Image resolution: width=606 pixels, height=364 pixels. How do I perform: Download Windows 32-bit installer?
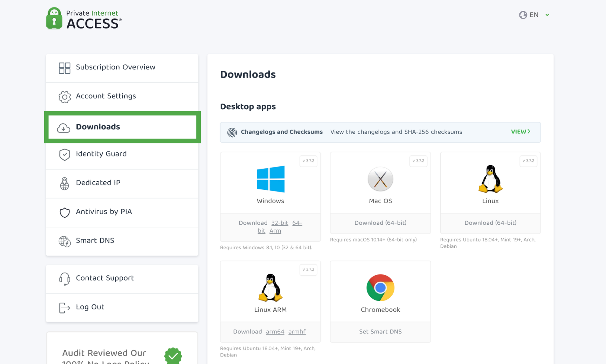pyautogui.click(x=280, y=223)
